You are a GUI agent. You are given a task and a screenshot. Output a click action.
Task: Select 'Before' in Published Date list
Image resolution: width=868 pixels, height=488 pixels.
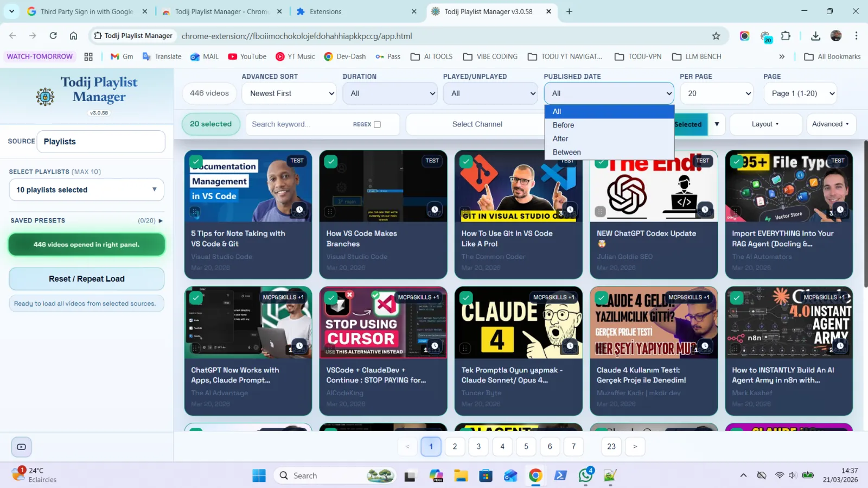tap(609, 125)
